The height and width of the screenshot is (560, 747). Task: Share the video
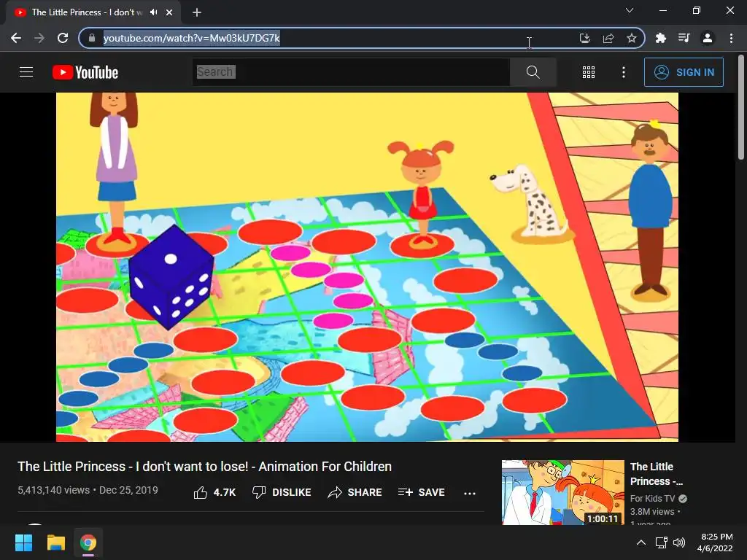[355, 492]
